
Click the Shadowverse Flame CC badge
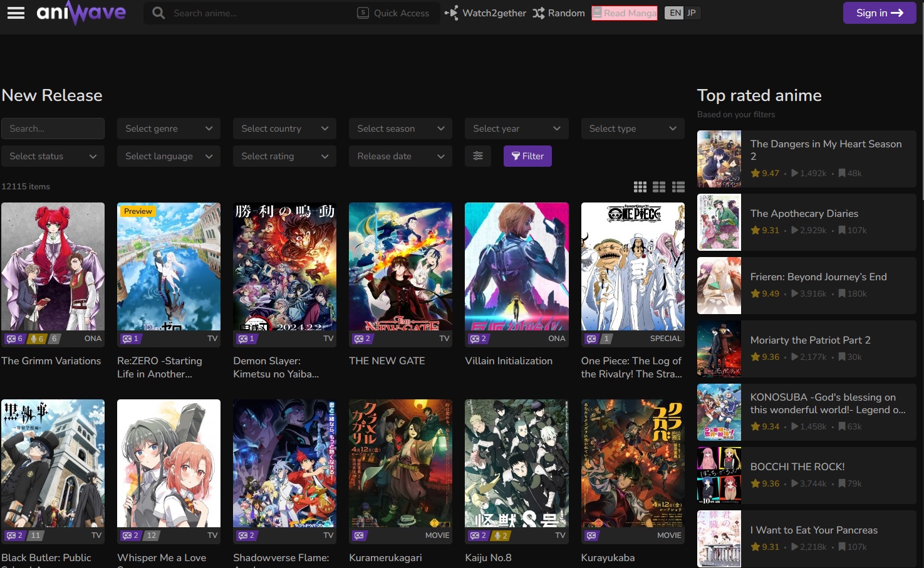pos(246,535)
